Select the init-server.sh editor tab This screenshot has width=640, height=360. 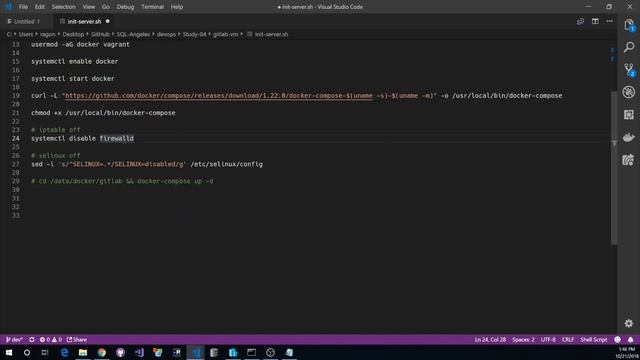[x=84, y=21]
